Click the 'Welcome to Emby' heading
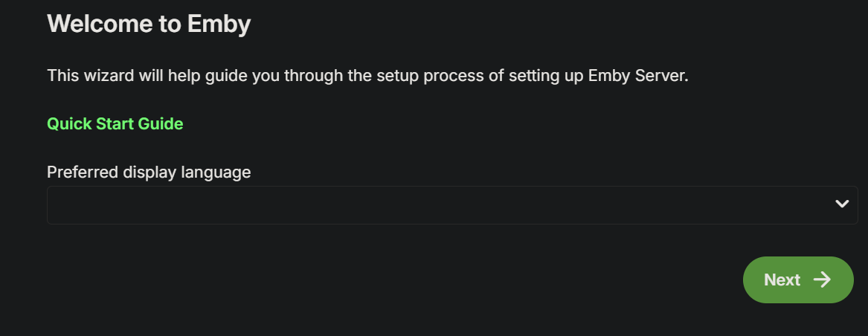868x336 pixels. [x=149, y=24]
